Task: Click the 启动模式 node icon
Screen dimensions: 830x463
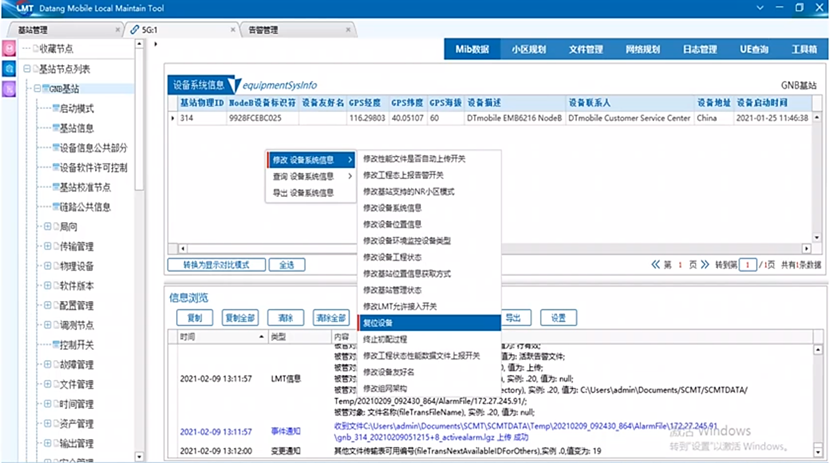Action: click(x=56, y=108)
